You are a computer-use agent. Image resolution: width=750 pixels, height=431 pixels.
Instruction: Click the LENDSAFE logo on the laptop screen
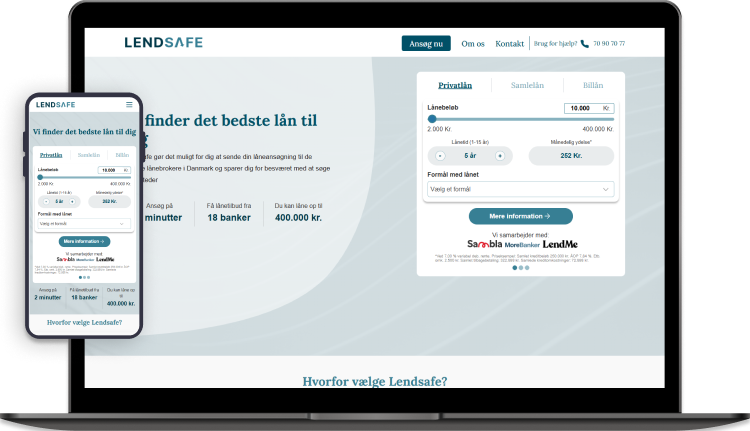click(x=164, y=43)
